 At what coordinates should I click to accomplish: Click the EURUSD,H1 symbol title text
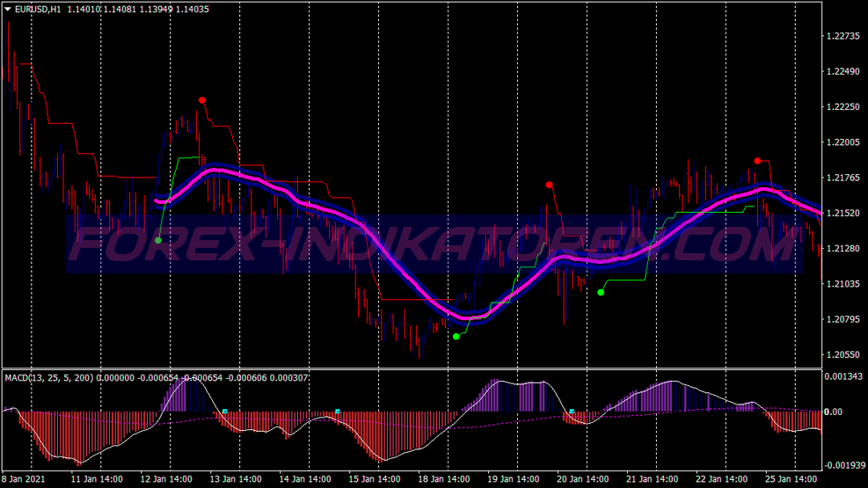[38, 10]
